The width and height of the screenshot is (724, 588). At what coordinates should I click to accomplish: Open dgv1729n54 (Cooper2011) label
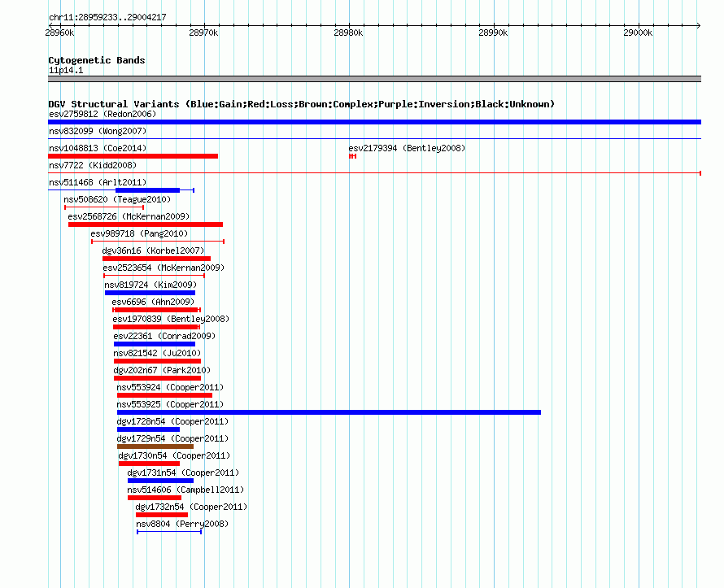click(x=172, y=438)
